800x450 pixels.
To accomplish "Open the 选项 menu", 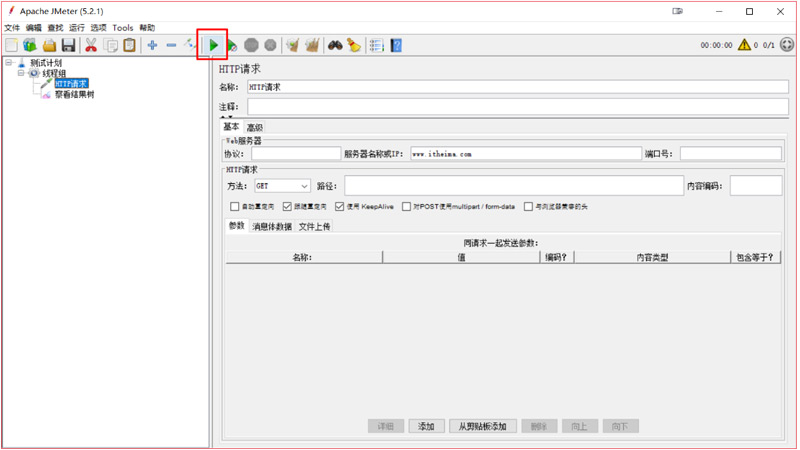I will (x=98, y=28).
